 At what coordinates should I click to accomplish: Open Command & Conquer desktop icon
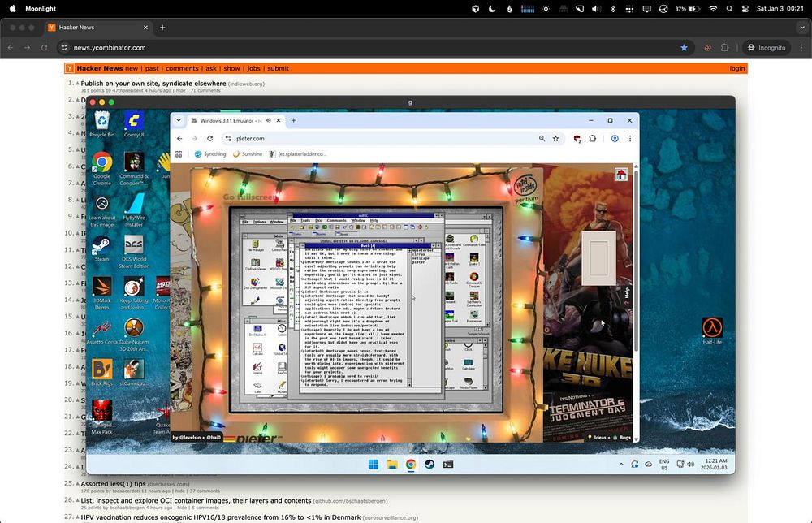click(x=134, y=168)
